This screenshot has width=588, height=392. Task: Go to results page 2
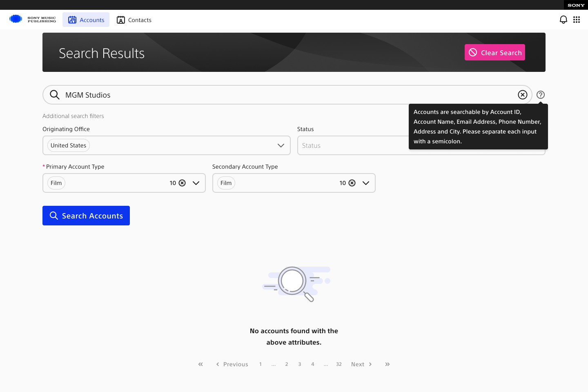tap(287, 364)
